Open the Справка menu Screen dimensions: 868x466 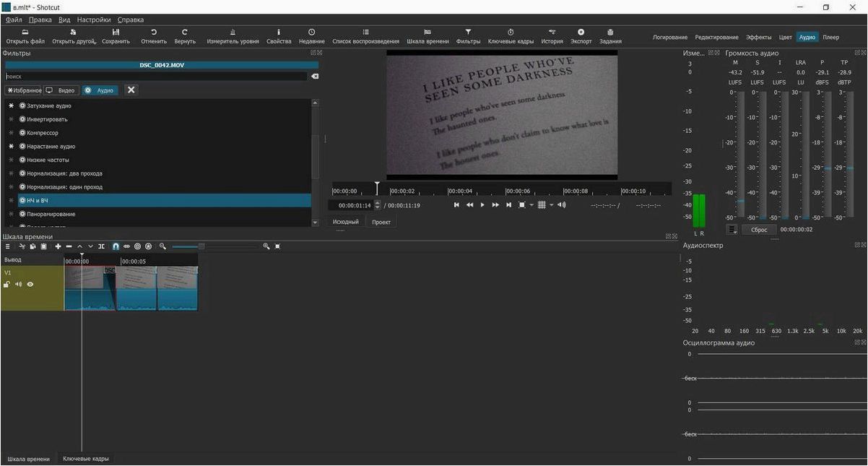(131, 20)
